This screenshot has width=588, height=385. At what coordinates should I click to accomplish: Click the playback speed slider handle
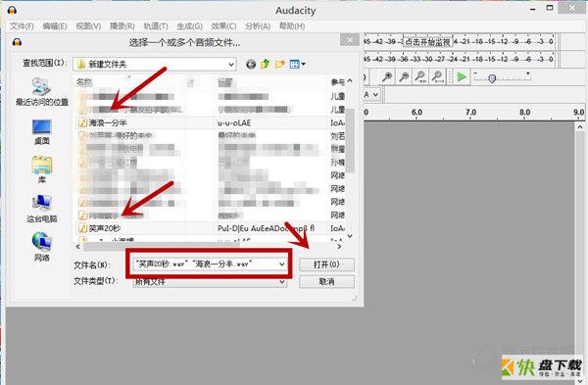pyautogui.click(x=492, y=78)
